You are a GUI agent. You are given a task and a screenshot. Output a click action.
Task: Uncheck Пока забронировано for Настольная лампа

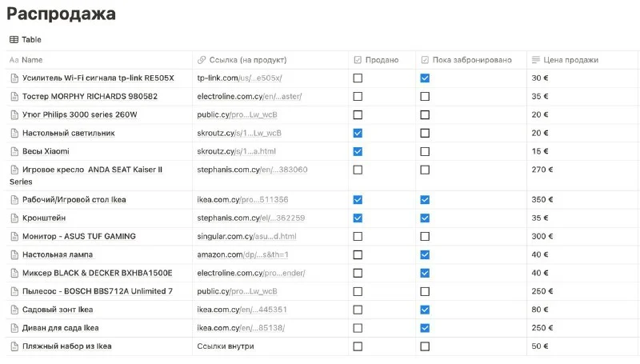point(425,254)
